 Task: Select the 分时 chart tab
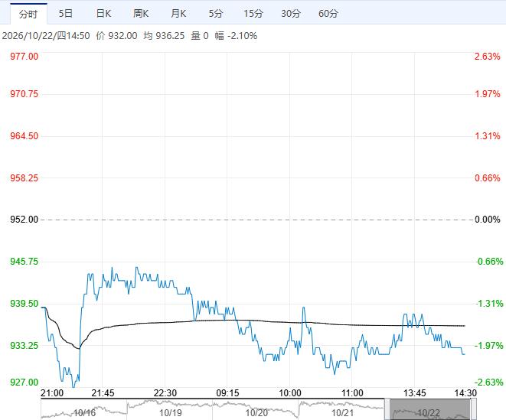click(x=28, y=14)
